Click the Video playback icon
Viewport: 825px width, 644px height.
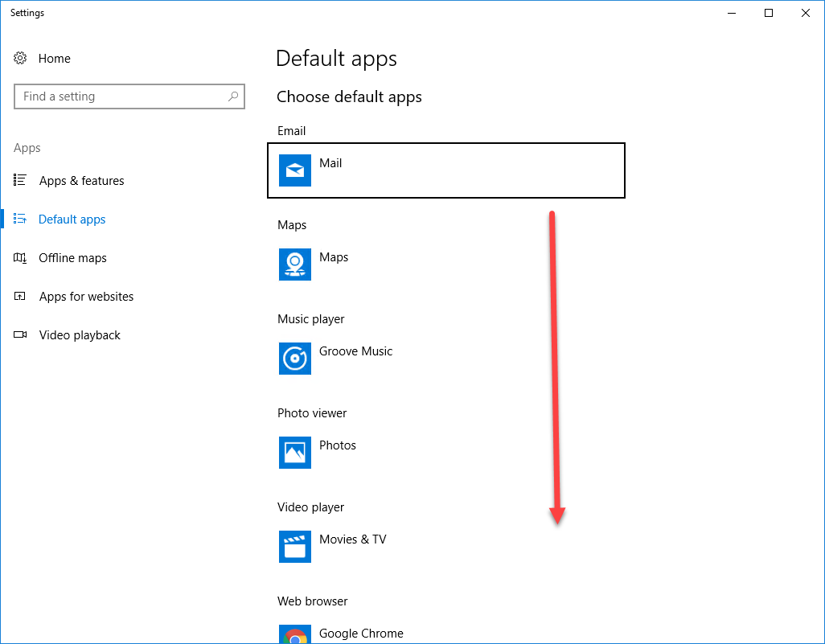19,334
